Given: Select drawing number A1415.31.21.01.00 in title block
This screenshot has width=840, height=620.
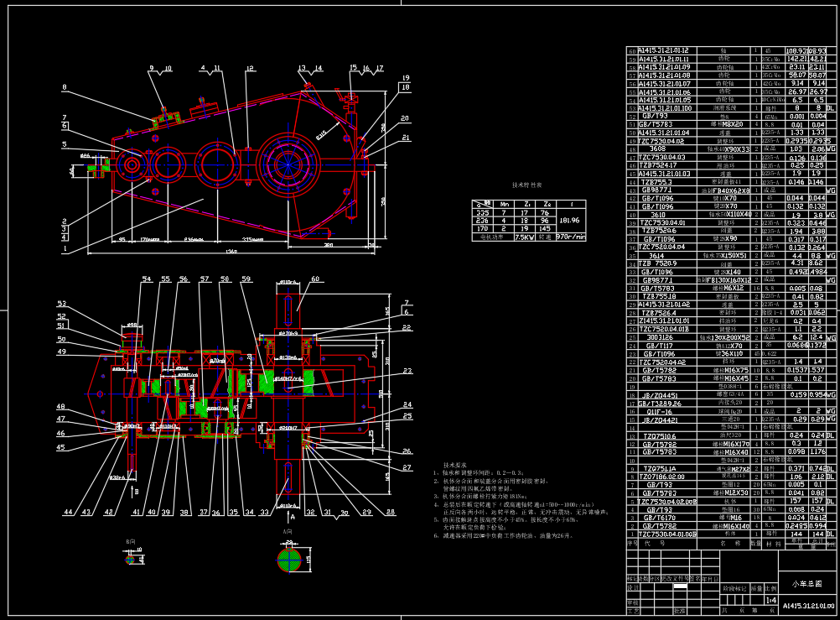Looking at the screenshot, I should click(x=807, y=605).
